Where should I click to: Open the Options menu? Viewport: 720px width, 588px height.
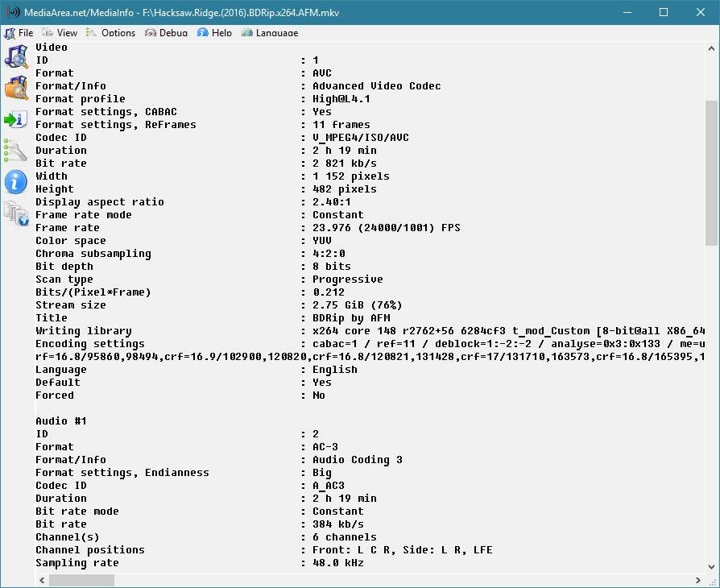(x=118, y=32)
